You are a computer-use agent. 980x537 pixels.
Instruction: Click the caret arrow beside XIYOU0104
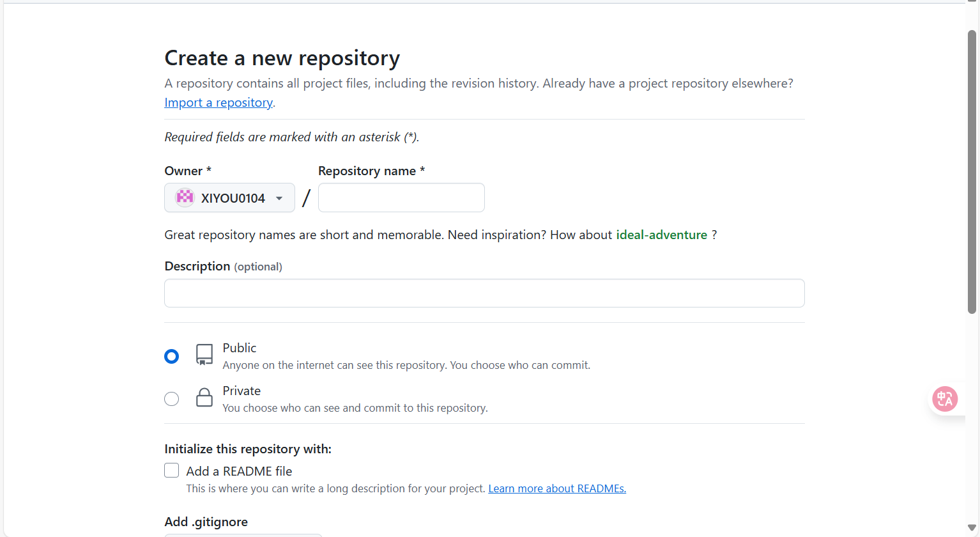pyautogui.click(x=279, y=198)
